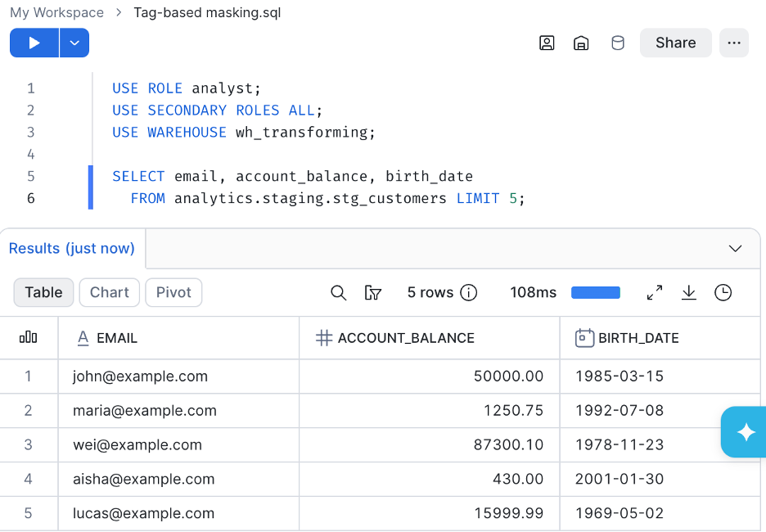Screen dimensions: 766x532
Task: Collapse the results panel chevron
Action: (735, 248)
